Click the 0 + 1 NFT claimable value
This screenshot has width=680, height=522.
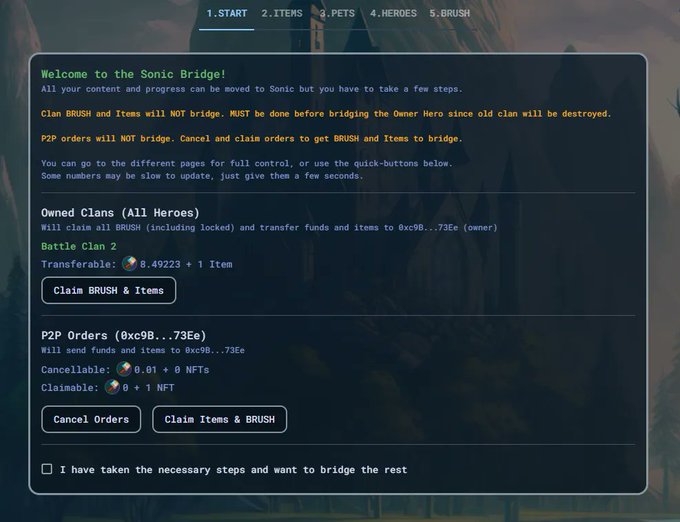click(x=148, y=388)
